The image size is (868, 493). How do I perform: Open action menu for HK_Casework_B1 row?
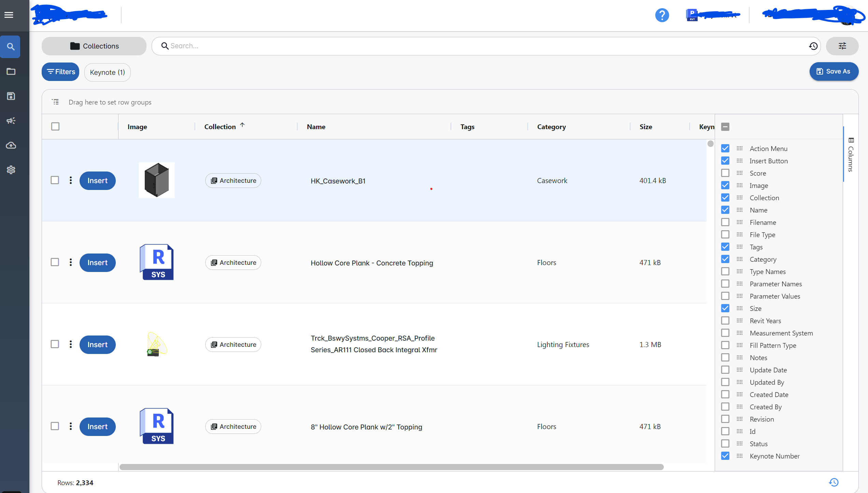pos(71,180)
